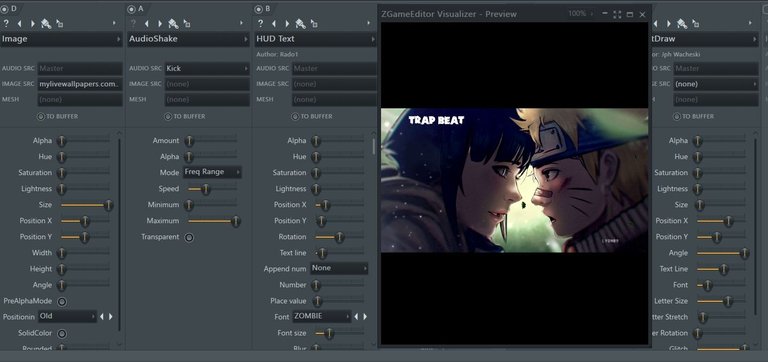The image size is (768, 362).
Task: Click the HUD Text Master audio source field
Action: [x=335, y=69]
